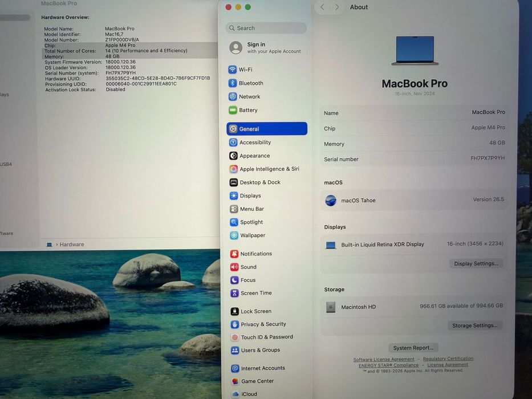This screenshot has width=532, height=399.
Task: Go back with the left chevron
Action: [x=322, y=7]
